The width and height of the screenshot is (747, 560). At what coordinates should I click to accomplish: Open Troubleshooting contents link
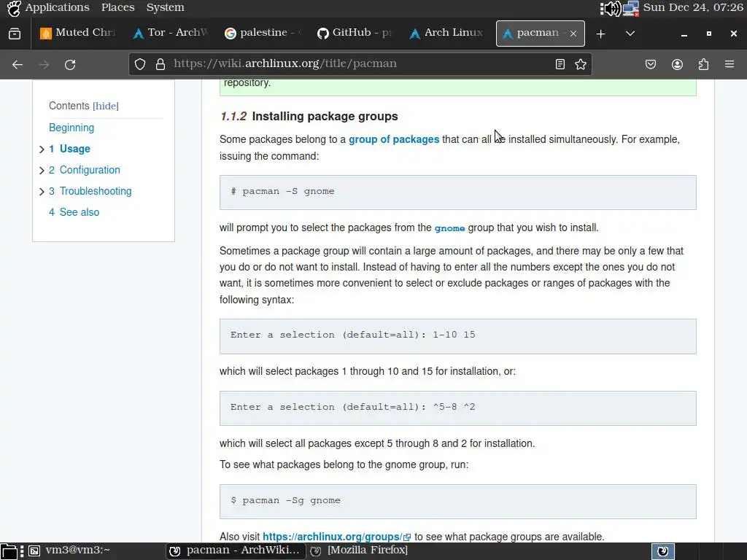[x=90, y=191]
